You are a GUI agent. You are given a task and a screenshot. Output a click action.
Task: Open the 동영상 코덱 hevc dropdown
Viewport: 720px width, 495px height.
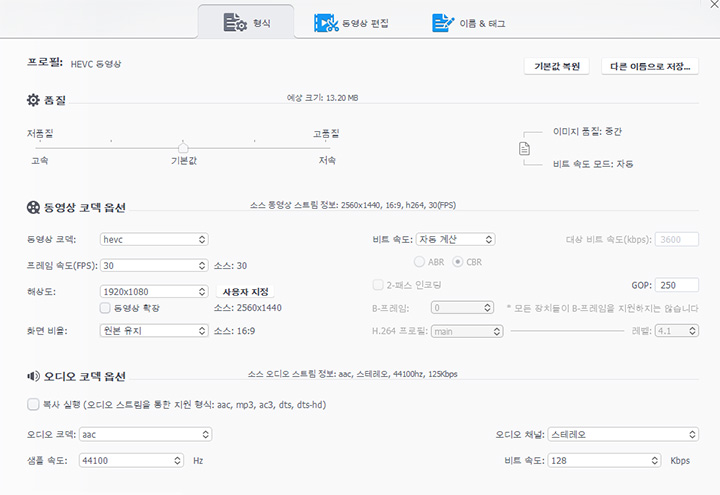[x=154, y=239]
